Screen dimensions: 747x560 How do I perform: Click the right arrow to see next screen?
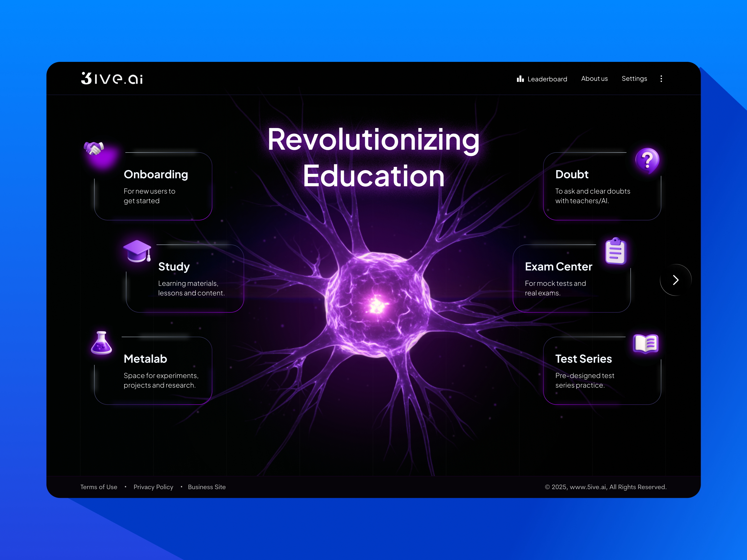tap(676, 280)
